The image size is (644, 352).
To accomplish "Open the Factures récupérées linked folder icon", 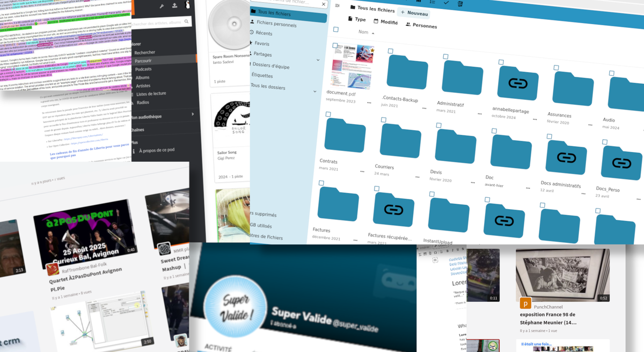I will 393,210.
